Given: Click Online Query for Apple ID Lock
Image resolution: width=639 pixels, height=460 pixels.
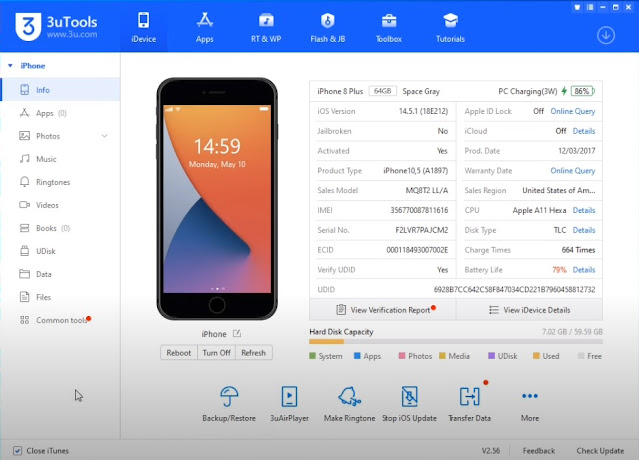Looking at the screenshot, I should click(573, 111).
